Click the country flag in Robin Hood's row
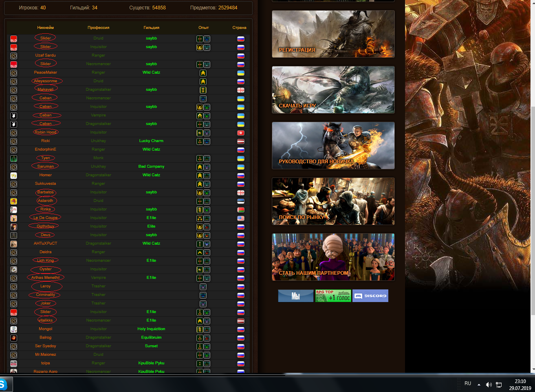This screenshot has width=535, height=392. (x=241, y=133)
